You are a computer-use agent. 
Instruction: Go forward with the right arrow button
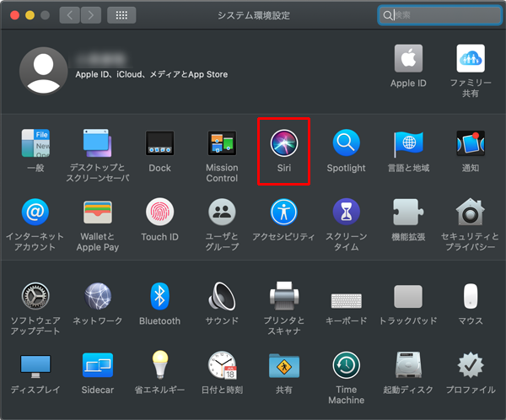click(x=91, y=15)
